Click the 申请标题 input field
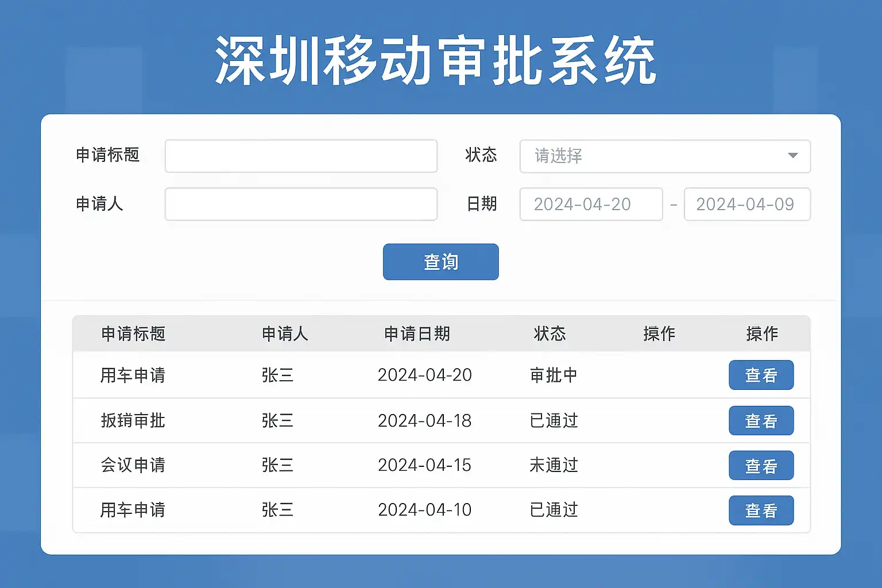Image resolution: width=882 pixels, height=588 pixels. [x=301, y=156]
